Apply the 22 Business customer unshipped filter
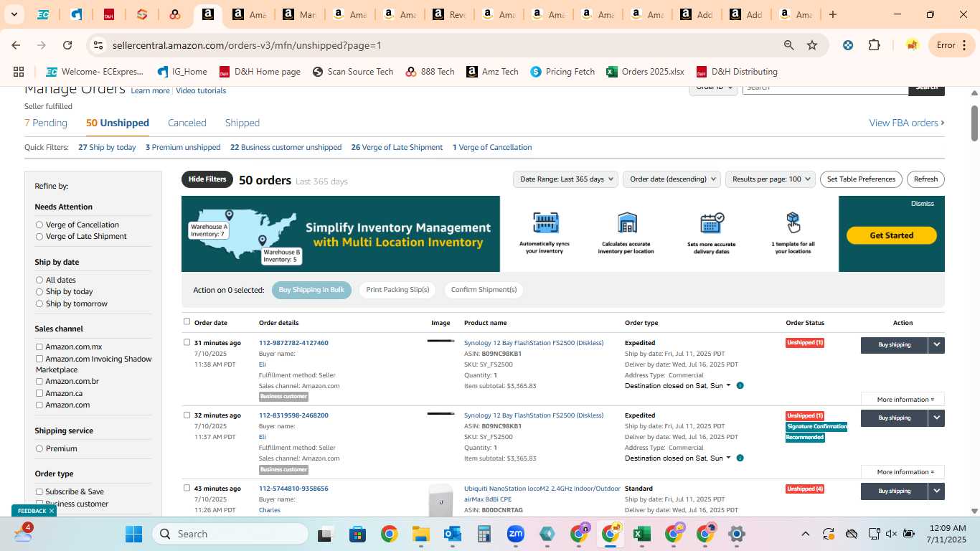Screen dimensions: 980x551 [x=286, y=148]
